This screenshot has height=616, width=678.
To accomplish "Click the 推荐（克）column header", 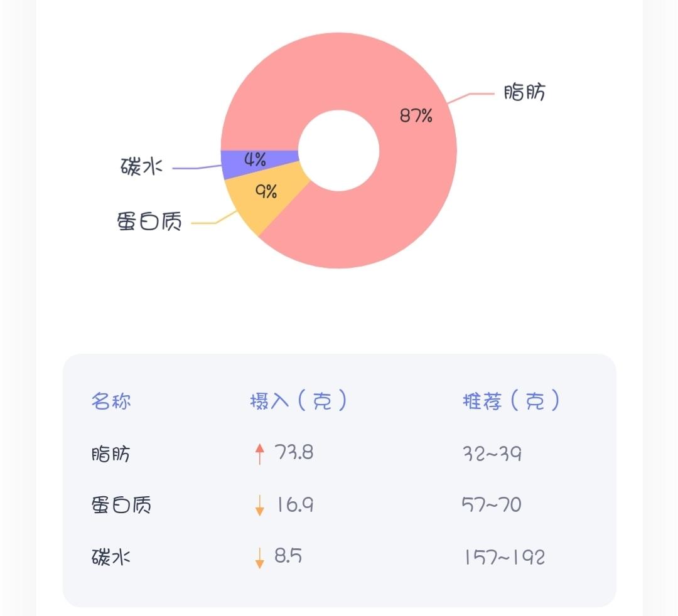I will point(510,401).
